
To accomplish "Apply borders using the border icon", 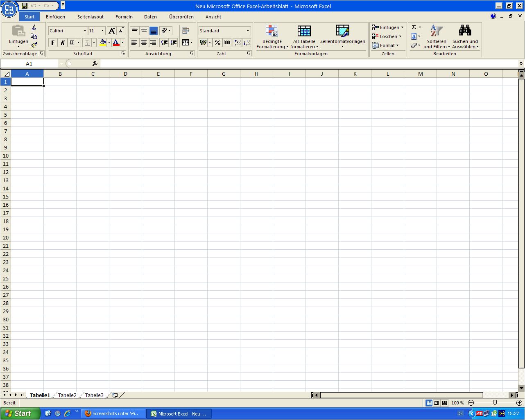I will pyautogui.click(x=87, y=43).
